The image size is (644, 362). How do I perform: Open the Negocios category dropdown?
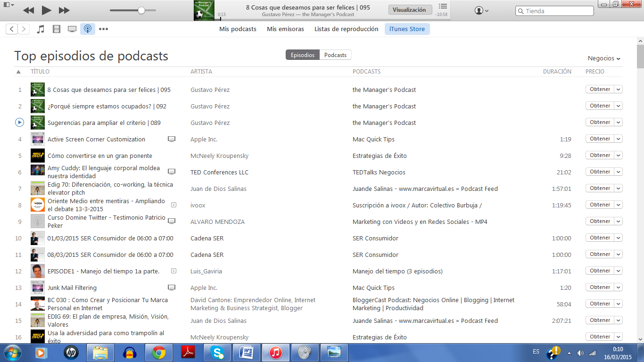tap(604, 58)
